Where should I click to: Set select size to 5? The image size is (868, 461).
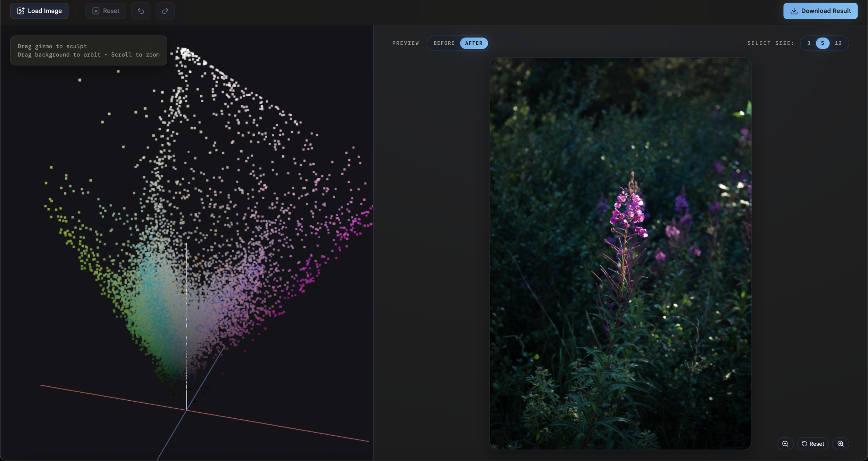(822, 43)
